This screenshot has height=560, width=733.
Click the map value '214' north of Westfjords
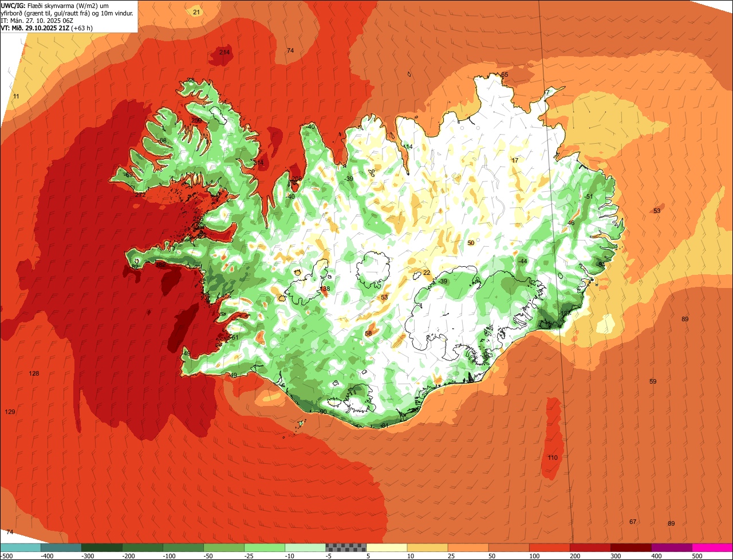click(224, 52)
